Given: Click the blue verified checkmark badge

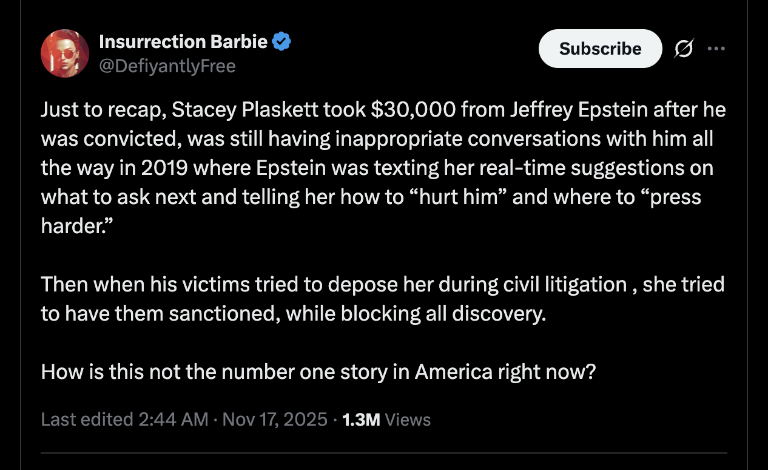Looking at the screenshot, I should coord(284,43).
